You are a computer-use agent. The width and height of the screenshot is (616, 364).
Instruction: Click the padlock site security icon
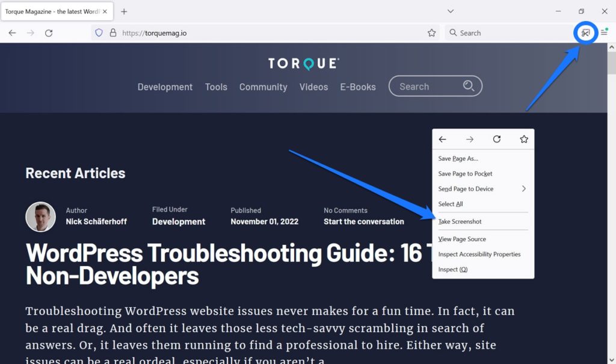pyautogui.click(x=113, y=32)
